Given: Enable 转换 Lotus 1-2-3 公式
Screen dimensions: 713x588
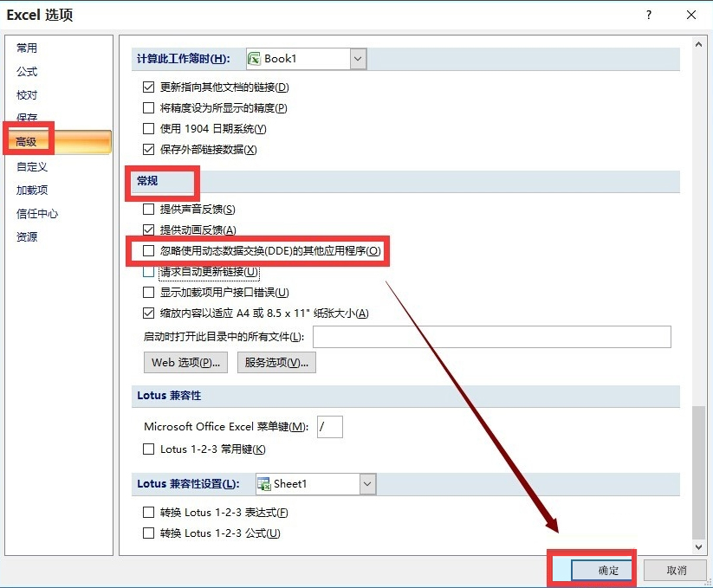Looking at the screenshot, I should pyautogui.click(x=148, y=533).
